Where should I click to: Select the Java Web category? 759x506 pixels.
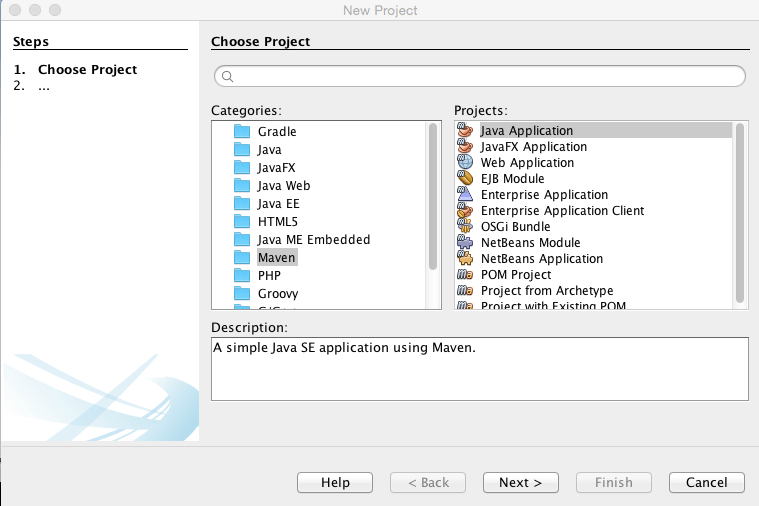pos(284,185)
